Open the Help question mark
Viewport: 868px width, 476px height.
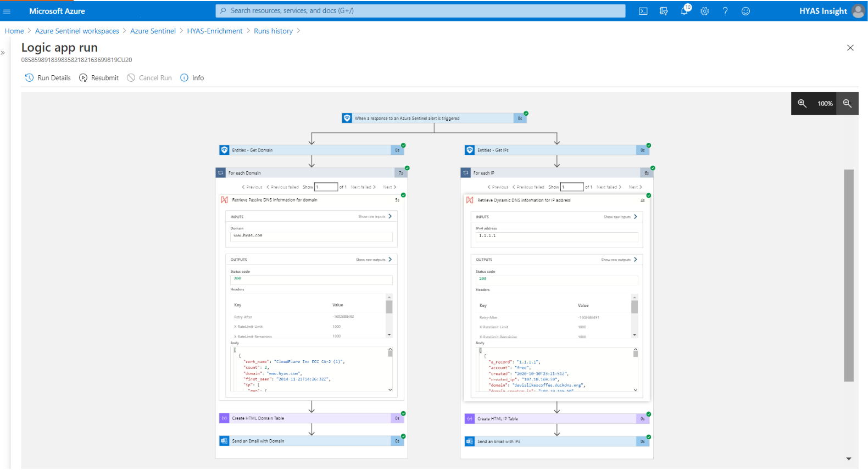725,11
